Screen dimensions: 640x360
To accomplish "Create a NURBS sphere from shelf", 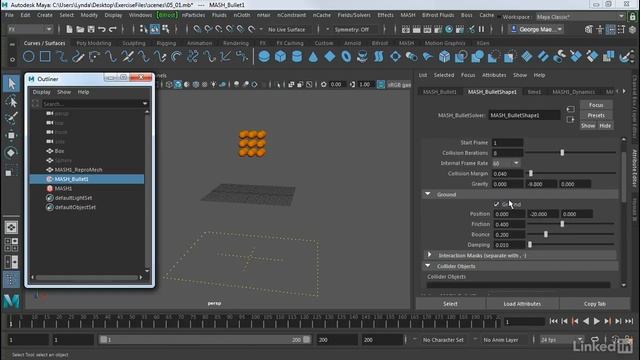I will click(264, 56).
